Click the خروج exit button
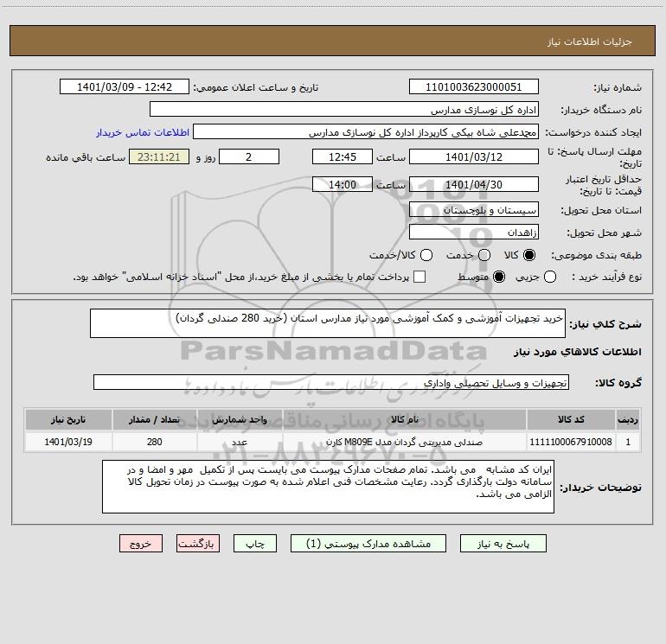The width and height of the screenshot is (666, 644). 141,544
